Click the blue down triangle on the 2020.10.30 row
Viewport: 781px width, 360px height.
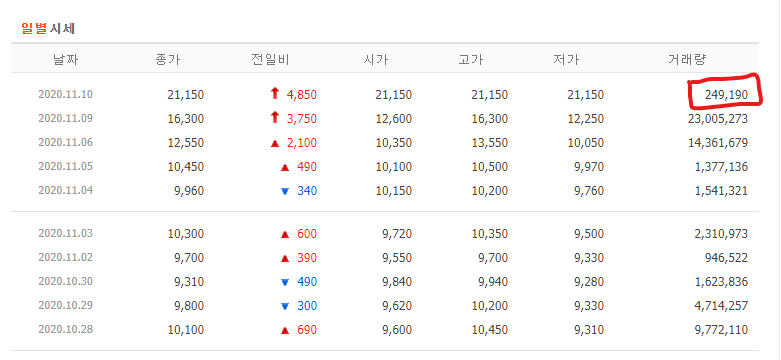285,282
